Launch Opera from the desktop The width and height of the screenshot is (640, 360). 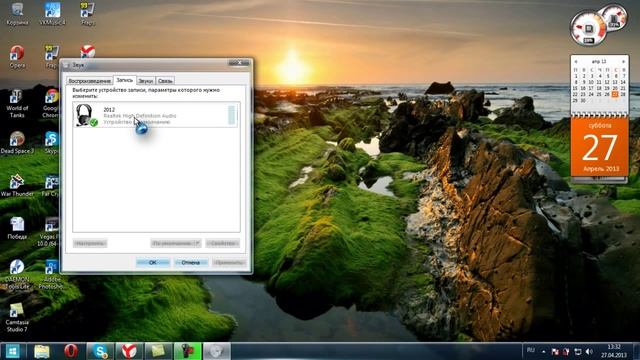pos(17,56)
